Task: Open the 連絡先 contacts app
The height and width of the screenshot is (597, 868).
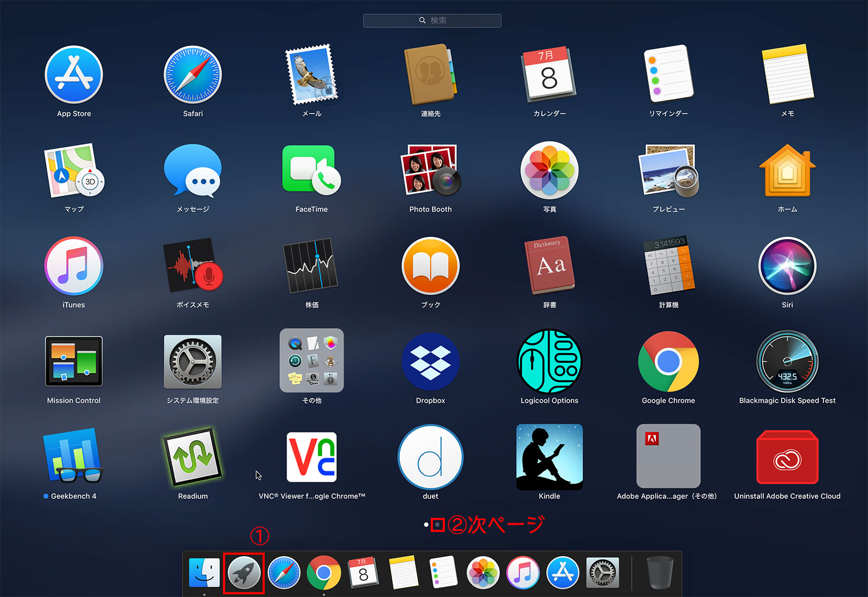Action: click(x=430, y=75)
